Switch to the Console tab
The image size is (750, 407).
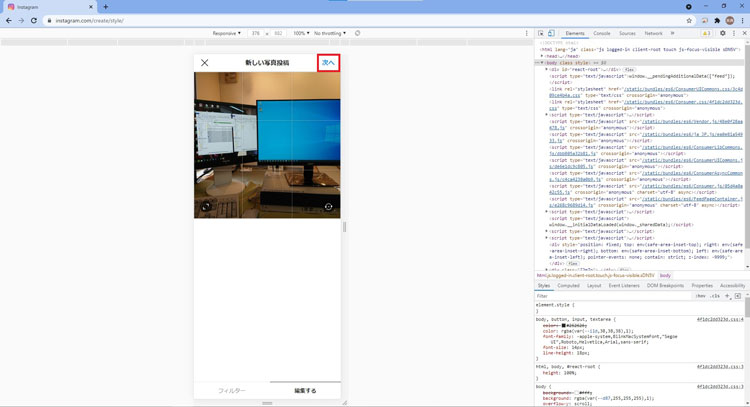pos(602,33)
